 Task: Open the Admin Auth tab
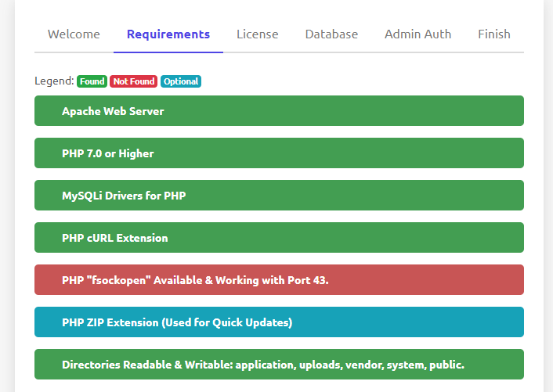(417, 34)
